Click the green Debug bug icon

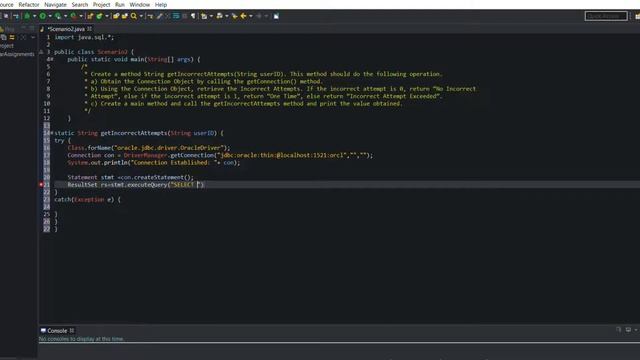tap(27, 16)
